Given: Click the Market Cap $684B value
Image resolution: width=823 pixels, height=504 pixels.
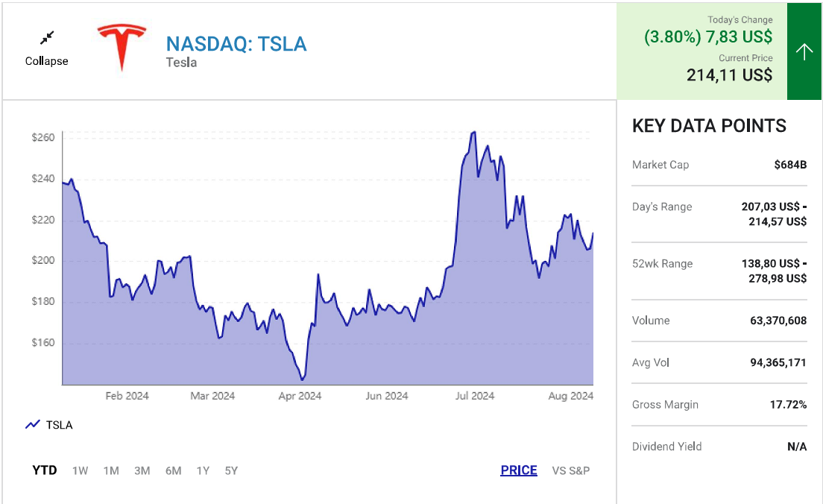Looking at the screenshot, I should tap(790, 165).
